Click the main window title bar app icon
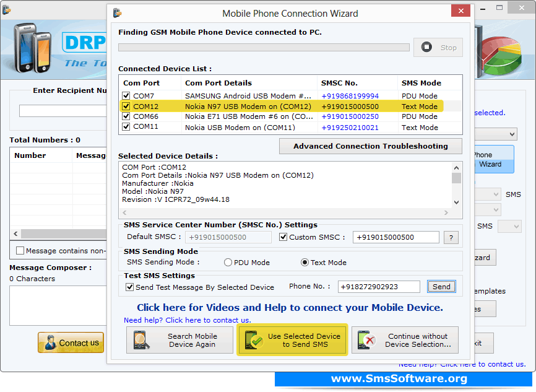The width and height of the screenshot is (536, 392). coord(6,10)
